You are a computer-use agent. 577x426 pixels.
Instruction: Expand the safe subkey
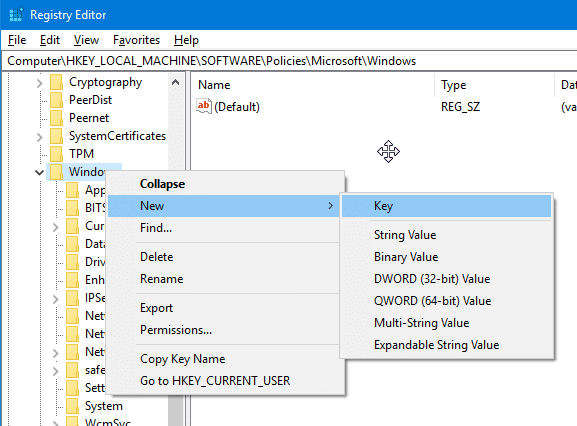click(x=56, y=371)
